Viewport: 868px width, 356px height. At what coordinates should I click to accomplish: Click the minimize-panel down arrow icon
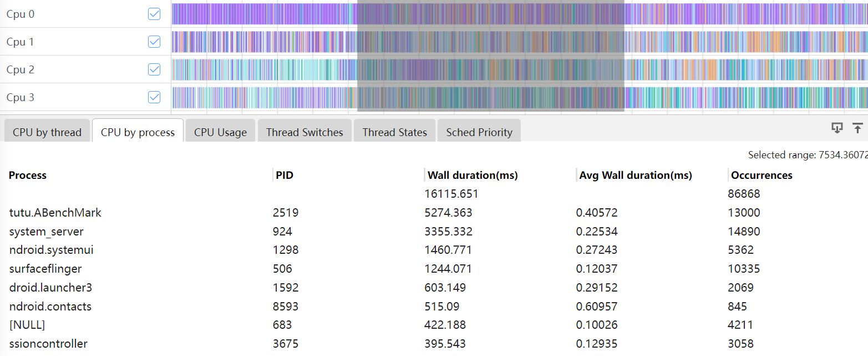tap(837, 128)
